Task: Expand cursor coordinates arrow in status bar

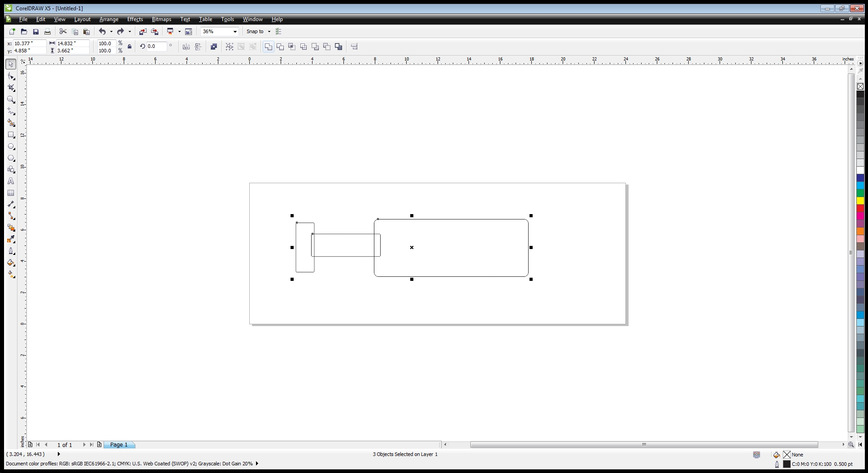Action: tap(59, 454)
